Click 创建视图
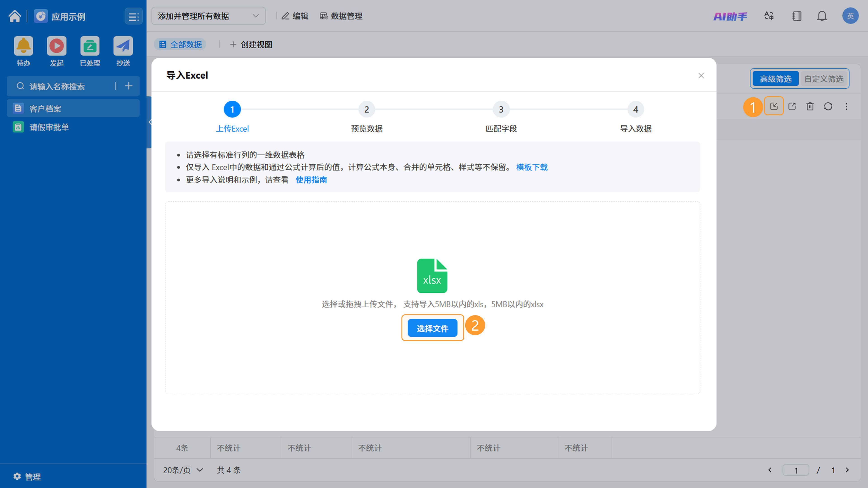The height and width of the screenshot is (488, 868). 251,44
